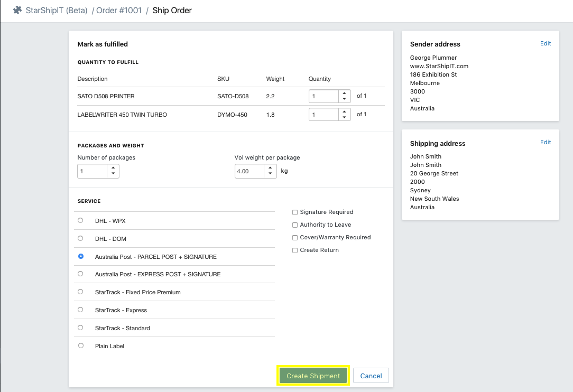
Task: Select StarTrack - Fixed Price Premium
Action: (x=80, y=292)
